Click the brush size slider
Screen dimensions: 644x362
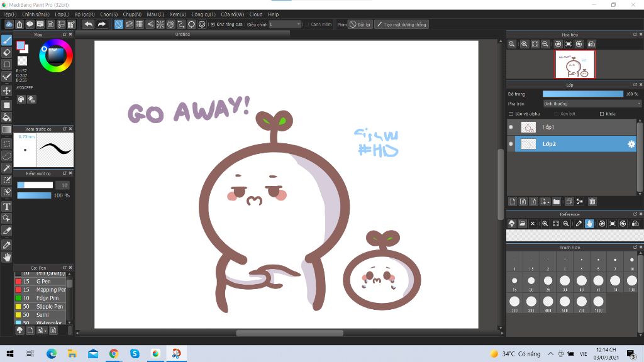35,185
